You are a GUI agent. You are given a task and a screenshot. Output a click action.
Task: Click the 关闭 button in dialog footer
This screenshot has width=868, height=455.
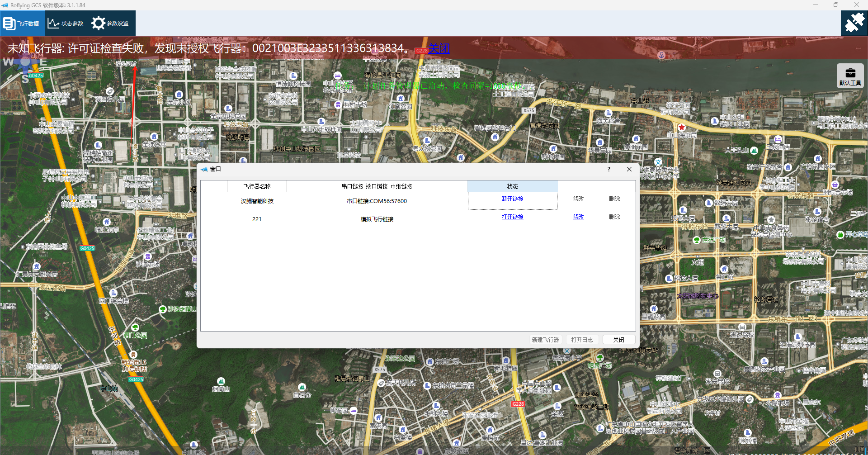(x=618, y=340)
